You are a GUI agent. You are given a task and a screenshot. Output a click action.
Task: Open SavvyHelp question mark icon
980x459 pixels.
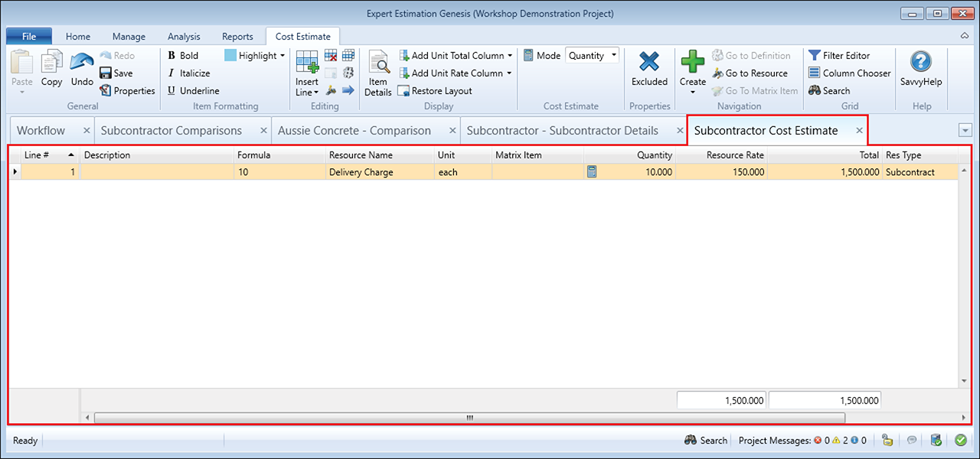921,62
